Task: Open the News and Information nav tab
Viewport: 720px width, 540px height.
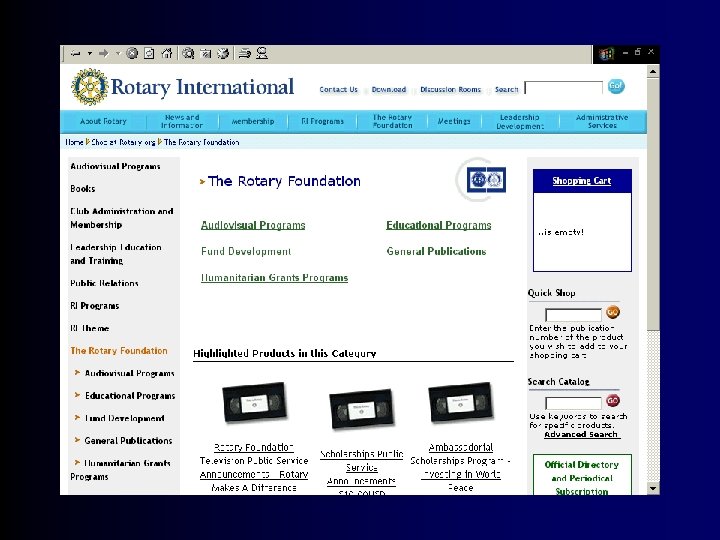Action: (x=182, y=121)
